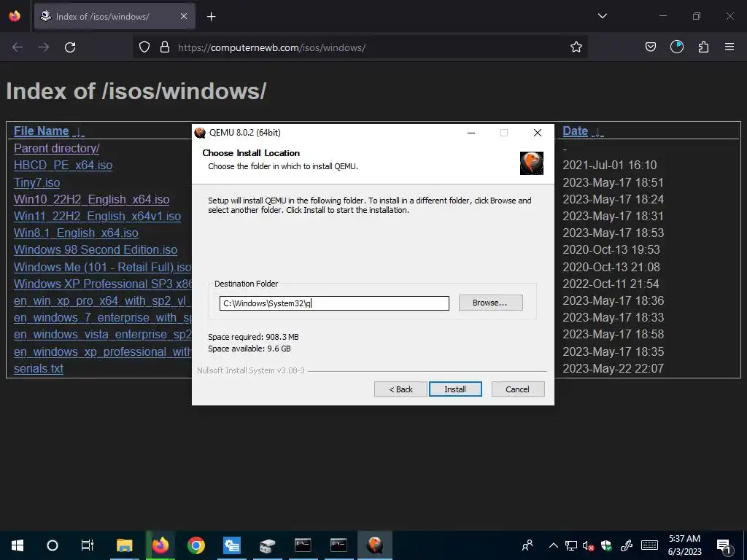This screenshot has width=747, height=560.
Task: Sort listing by Date
Action: [x=575, y=131]
